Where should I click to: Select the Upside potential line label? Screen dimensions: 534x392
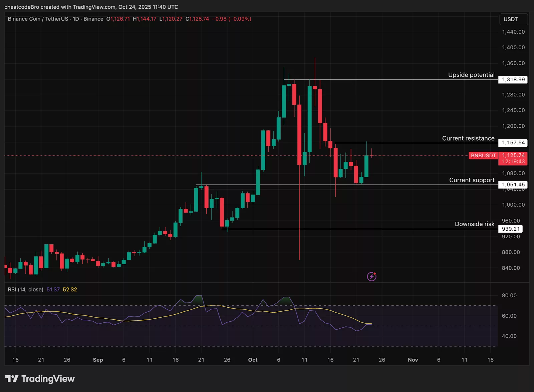pyautogui.click(x=471, y=75)
